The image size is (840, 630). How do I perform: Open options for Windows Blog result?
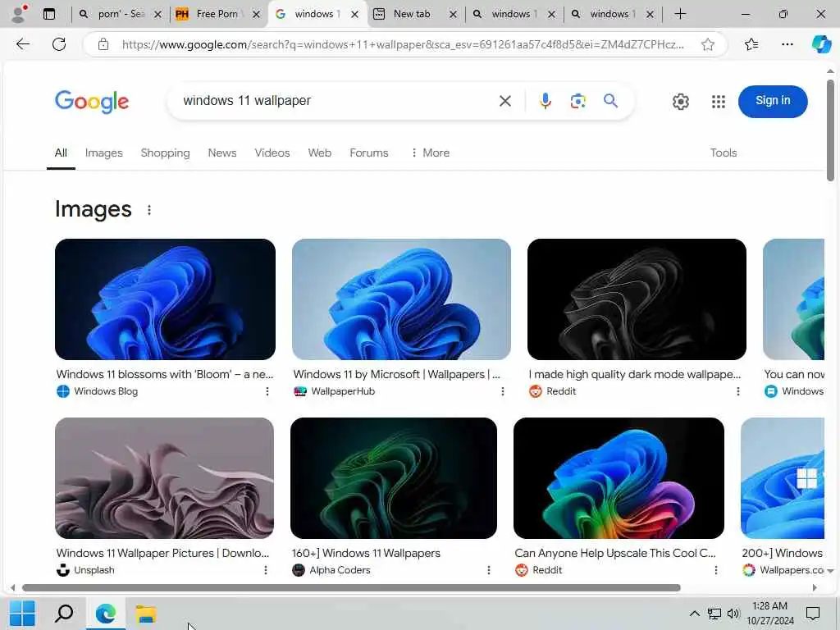click(x=267, y=391)
